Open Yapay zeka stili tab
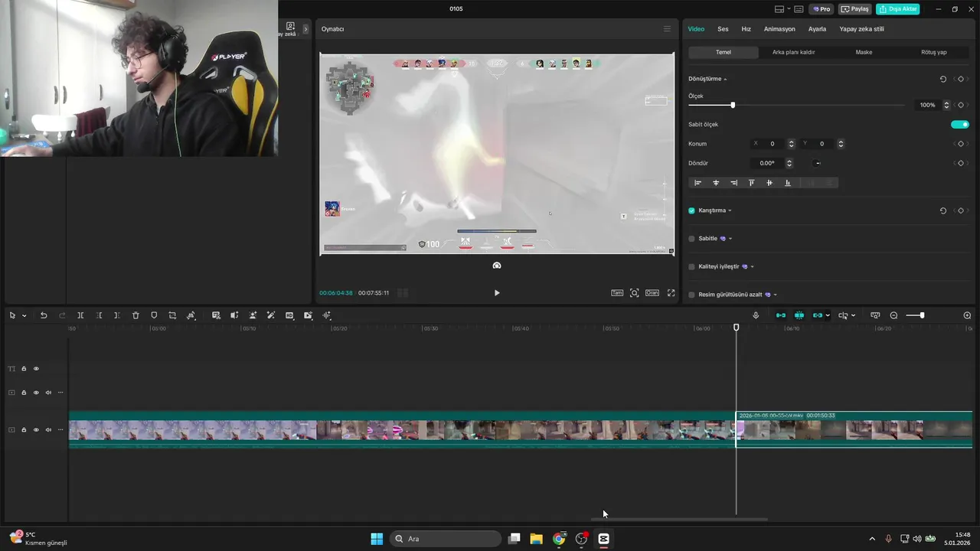The width and height of the screenshot is (980, 551). coord(861,29)
